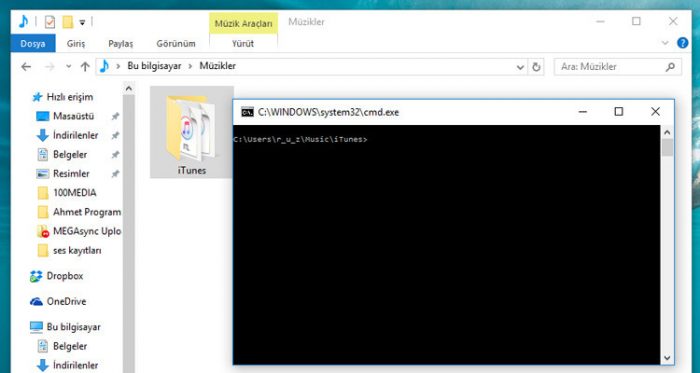The image size is (700, 373).
Task: Switch to the Giriş ribbon tab
Action: (76, 44)
